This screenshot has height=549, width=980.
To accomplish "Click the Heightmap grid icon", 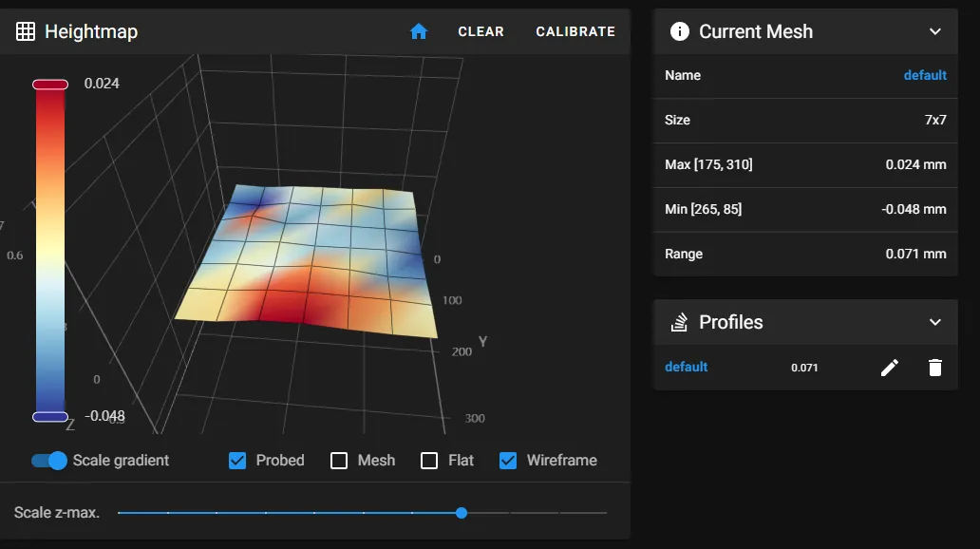I will tap(26, 31).
